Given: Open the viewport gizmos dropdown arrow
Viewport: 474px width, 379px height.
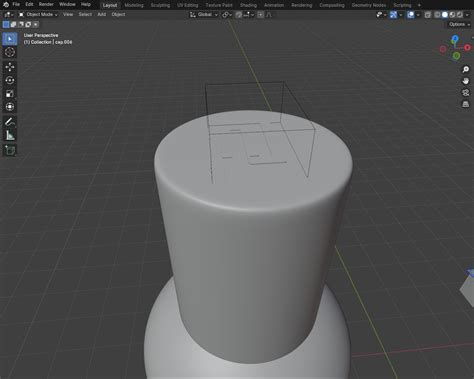Looking at the screenshot, I should coord(401,15).
